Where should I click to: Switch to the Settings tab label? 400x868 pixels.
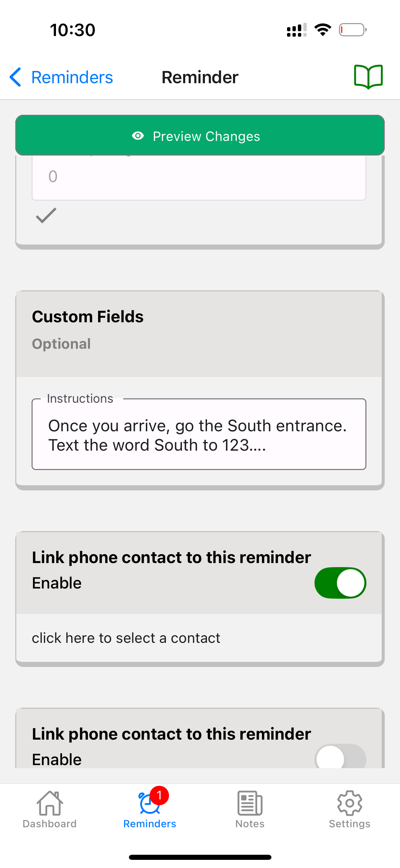[x=349, y=824]
